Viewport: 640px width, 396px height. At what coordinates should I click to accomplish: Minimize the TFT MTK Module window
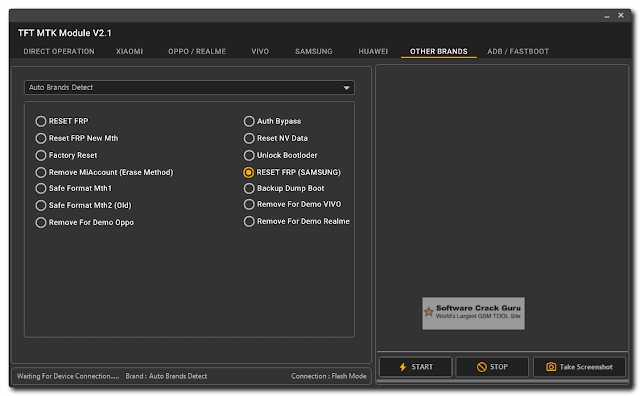click(607, 16)
